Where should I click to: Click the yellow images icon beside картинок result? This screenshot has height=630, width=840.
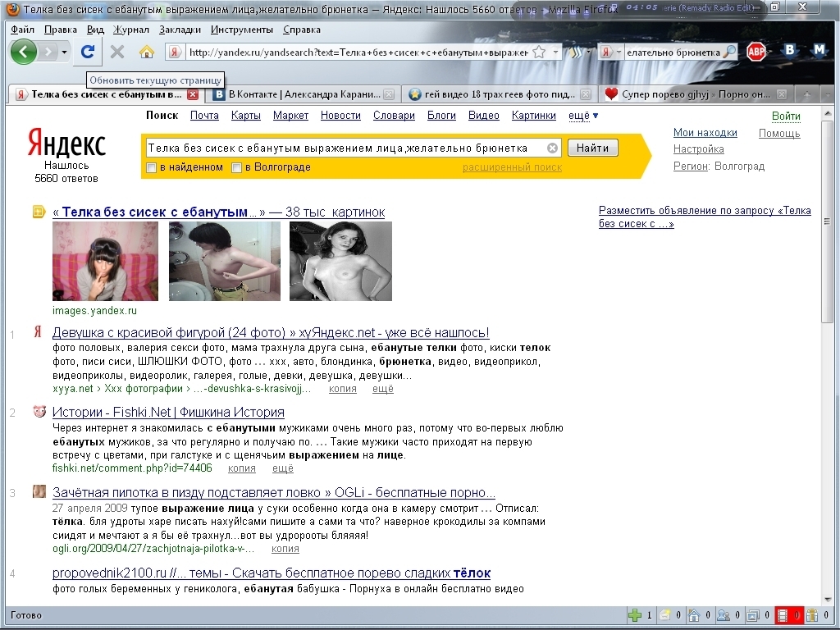pyautogui.click(x=39, y=212)
